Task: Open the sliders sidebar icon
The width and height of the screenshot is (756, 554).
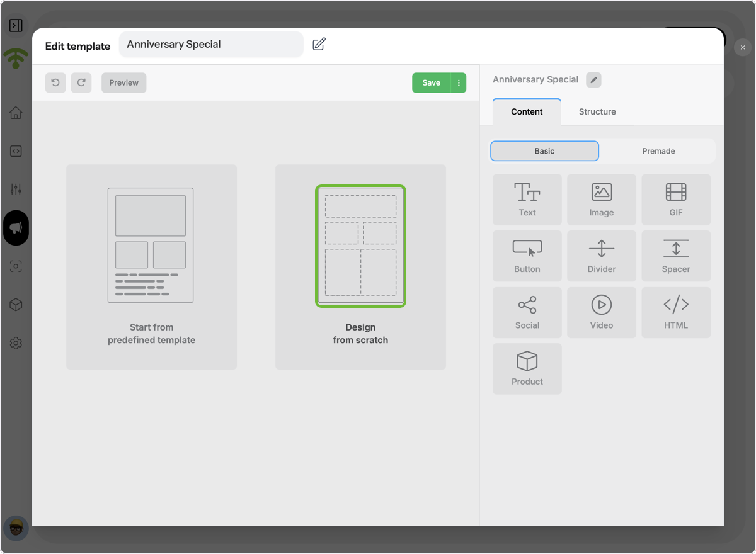Action: pos(16,189)
